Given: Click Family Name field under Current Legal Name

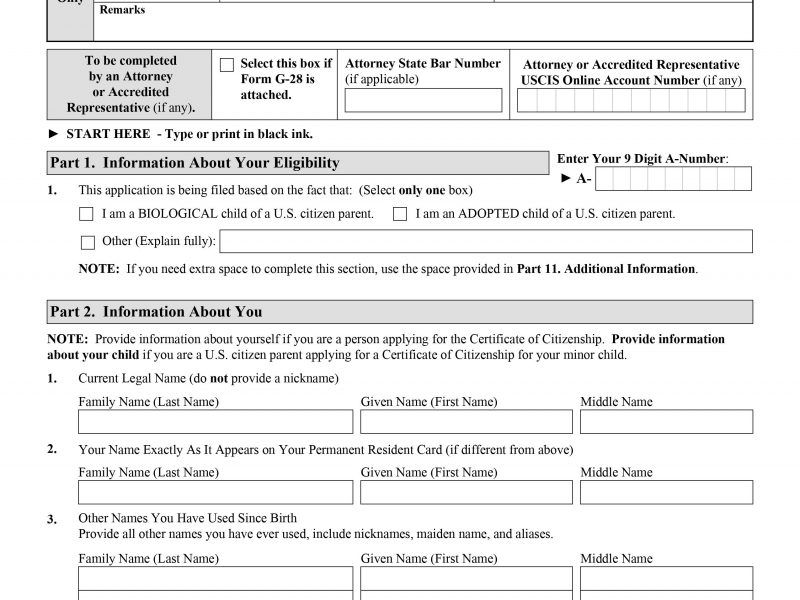Looking at the screenshot, I should [x=215, y=422].
